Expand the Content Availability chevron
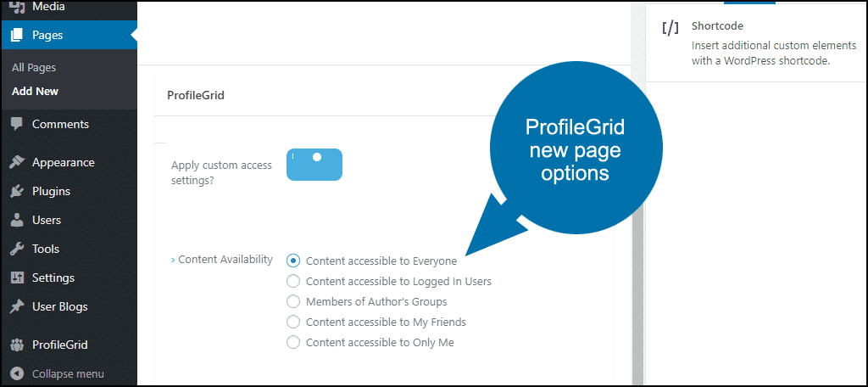868x387 pixels. (x=173, y=260)
